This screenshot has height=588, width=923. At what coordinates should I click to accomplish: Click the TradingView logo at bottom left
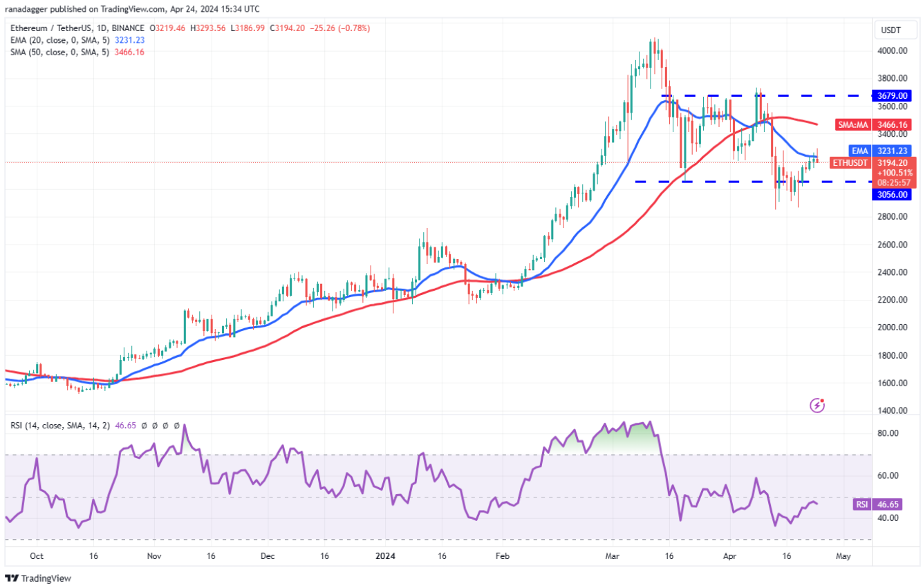pos(38,578)
